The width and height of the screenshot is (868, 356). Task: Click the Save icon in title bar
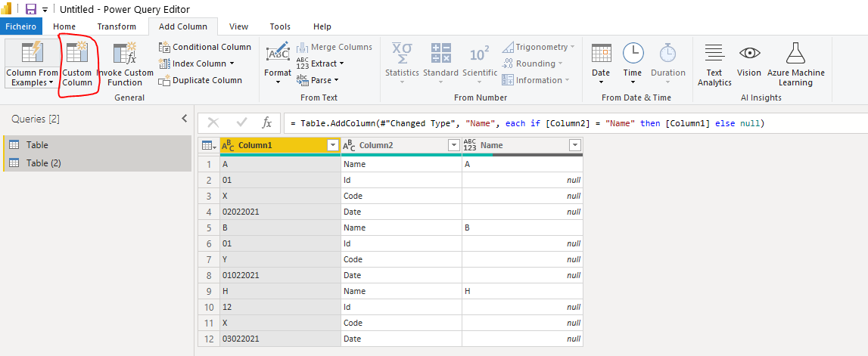pyautogui.click(x=31, y=9)
